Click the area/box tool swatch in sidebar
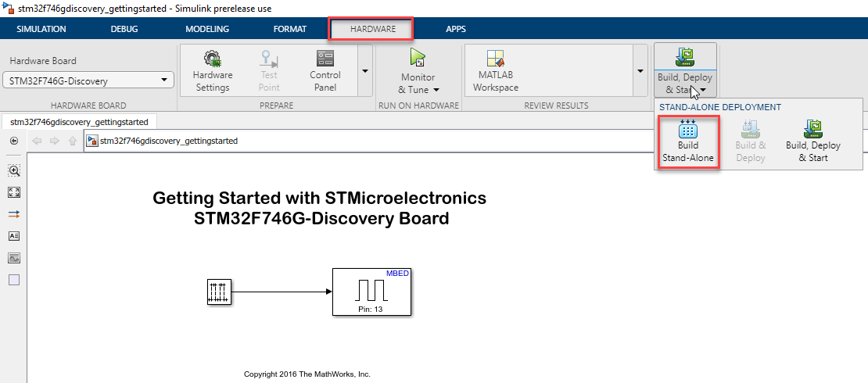 pos(14,280)
